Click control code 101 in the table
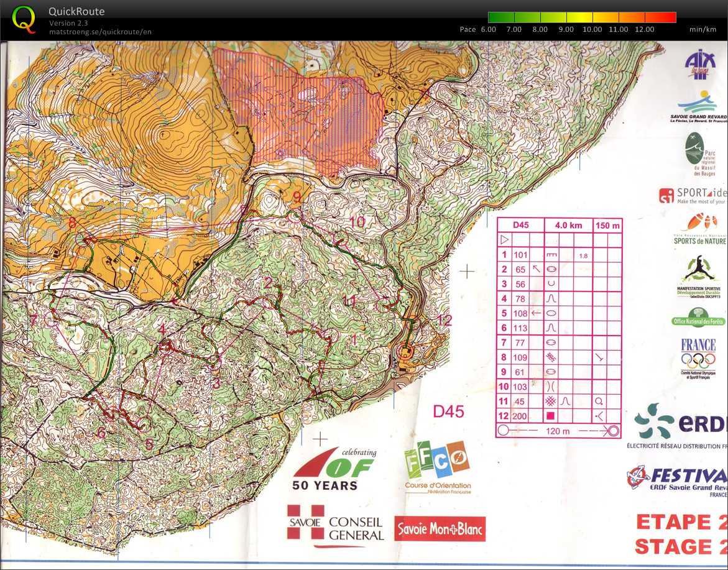The image size is (728, 570). pos(520,255)
